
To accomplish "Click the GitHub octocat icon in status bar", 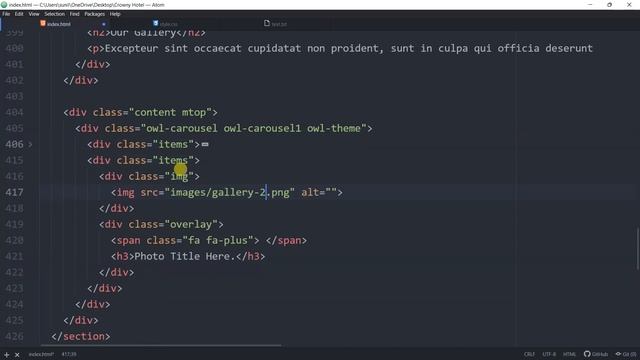I will (x=587, y=354).
